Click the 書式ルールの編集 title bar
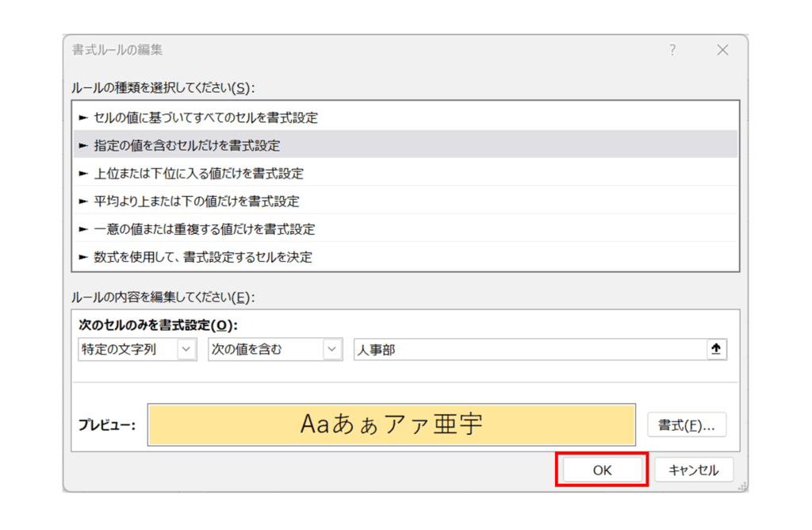Viewport: 812px width, 530px height. coord(357,50)
